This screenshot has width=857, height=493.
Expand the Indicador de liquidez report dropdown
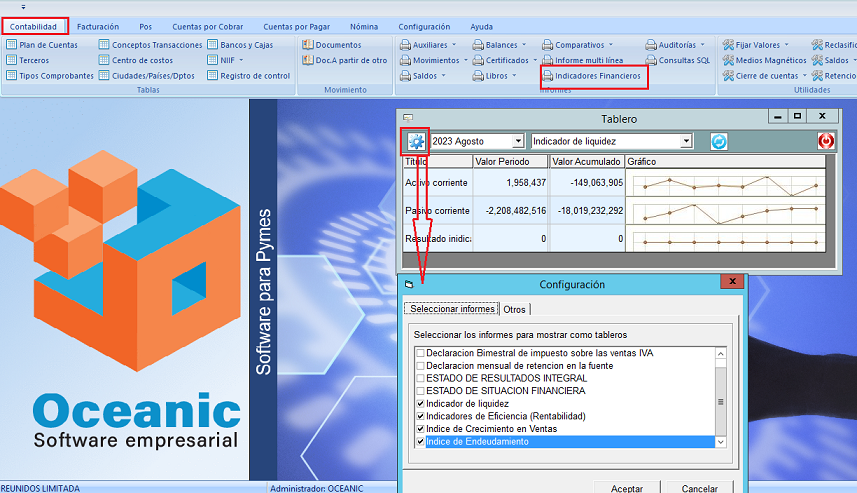pyautogui.click(x=685, y=142)
